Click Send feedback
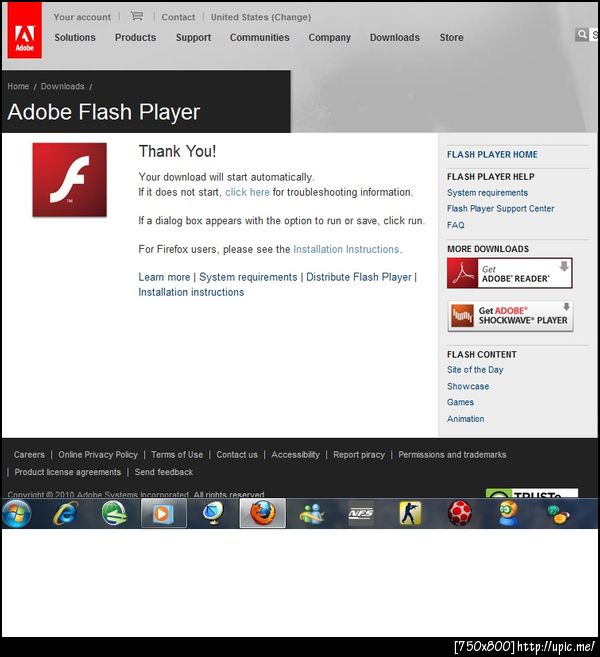Viewport: 600px width, 657px height. 164,472
